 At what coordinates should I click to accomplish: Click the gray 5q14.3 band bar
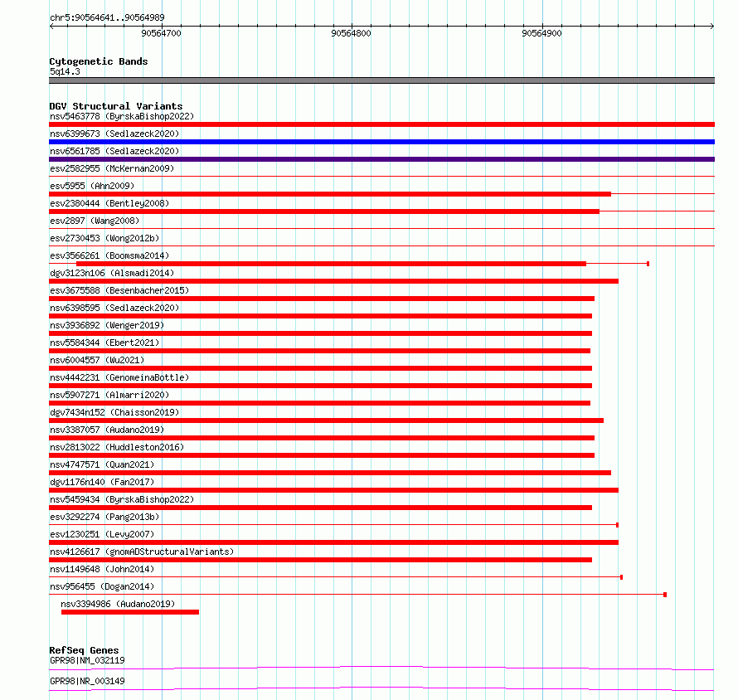(381, 80)
